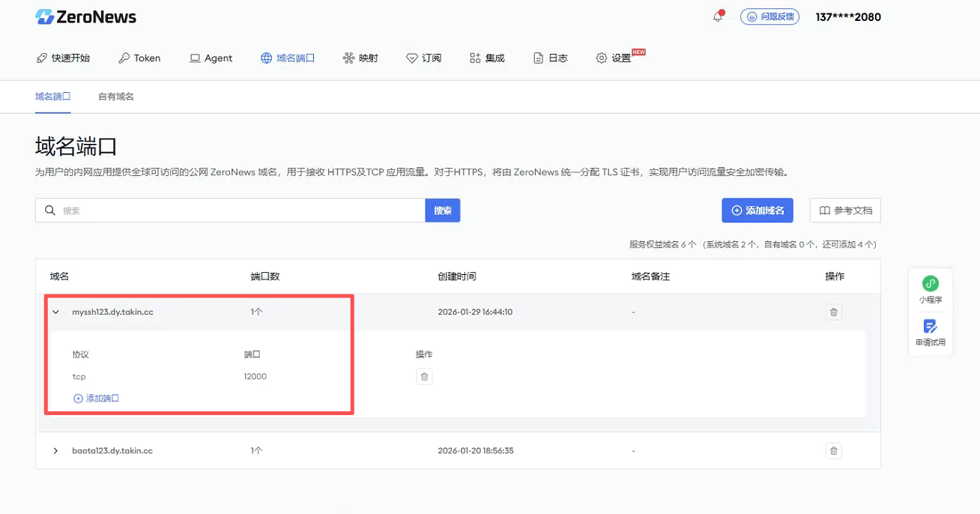The width and height of the screenshot is (980, 514).
Task: Open the Token menu
Action: coord(139,58)
